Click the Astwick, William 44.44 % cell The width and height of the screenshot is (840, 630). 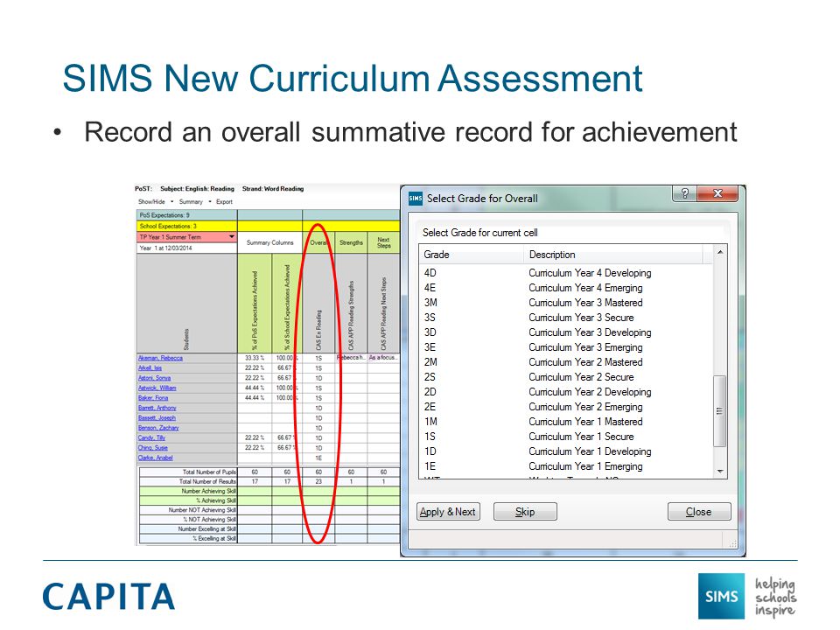255,388
